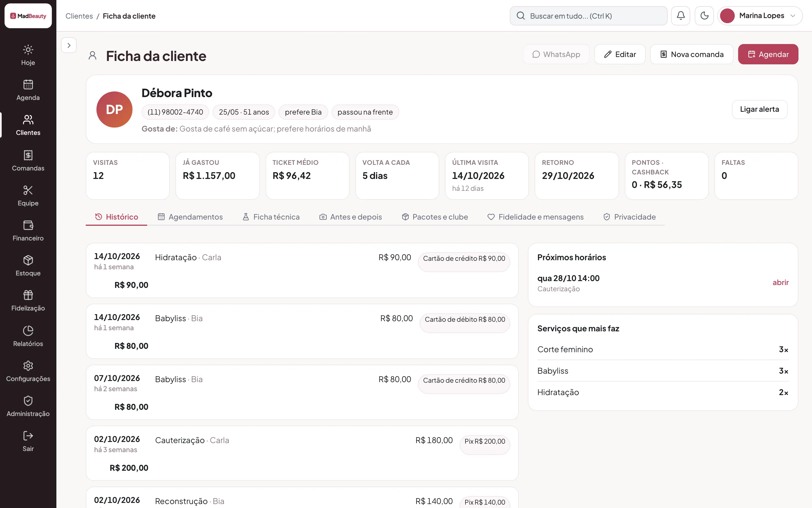Open Marina Lopes user menu chevron
Screen dimensions: 812x508
coord(793,16)
